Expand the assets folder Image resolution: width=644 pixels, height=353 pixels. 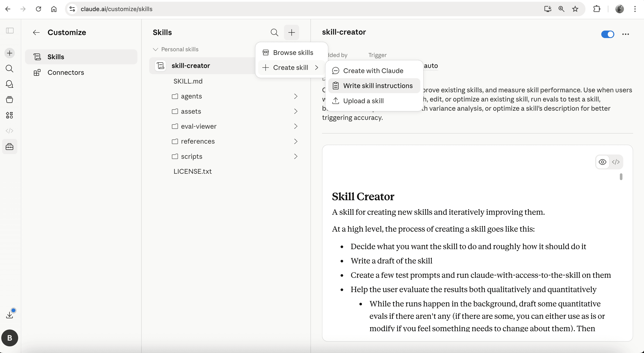pyautogui.click(x=235, y=111)
